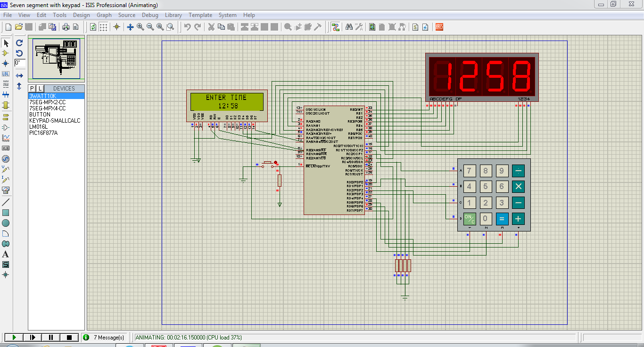Select the 2D Box graphics tool
Viewport: 644px width, 347px height.
pyautogui.click(x=6, y=213)
